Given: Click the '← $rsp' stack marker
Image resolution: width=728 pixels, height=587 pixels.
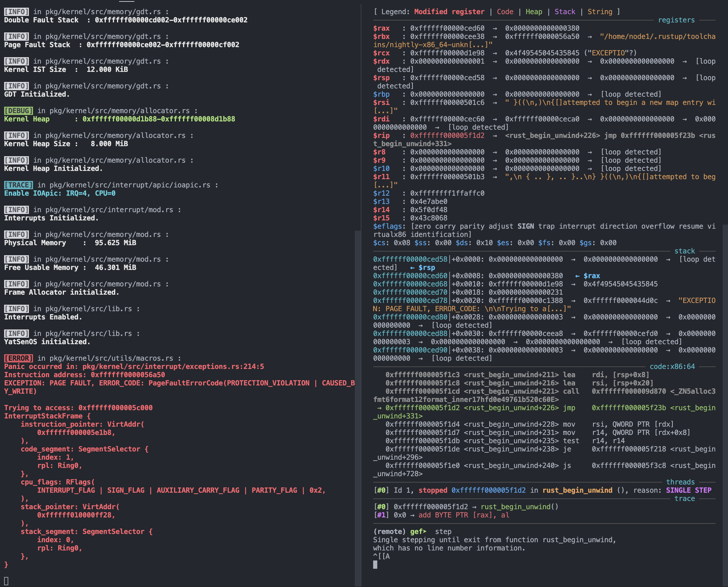Looking at the screenshot, I should (422, 268).
